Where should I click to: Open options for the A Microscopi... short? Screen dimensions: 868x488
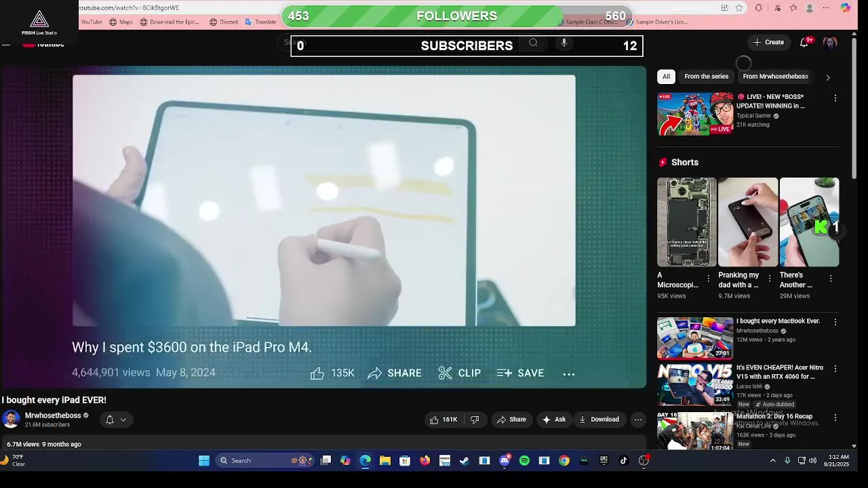coord(709,279)
